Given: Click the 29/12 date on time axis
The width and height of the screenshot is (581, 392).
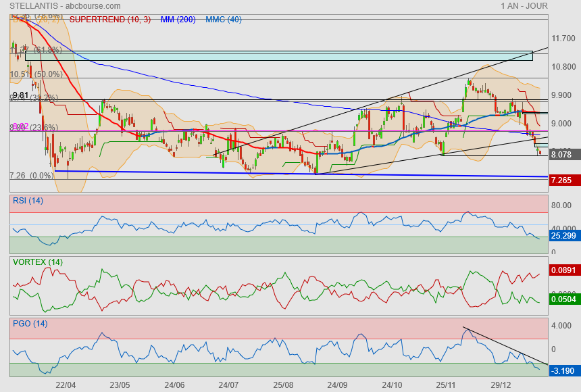Looking at the screenshot, I should click(500, 385).
